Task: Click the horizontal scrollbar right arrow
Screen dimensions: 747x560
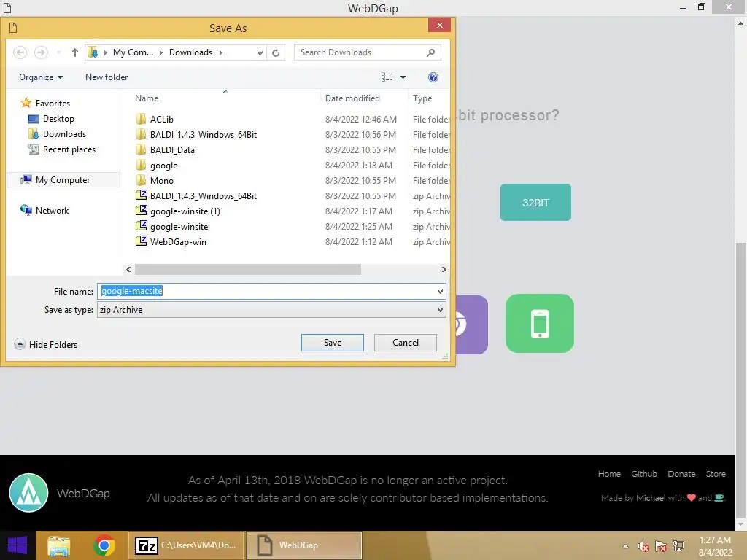Action: pos(444,270)
